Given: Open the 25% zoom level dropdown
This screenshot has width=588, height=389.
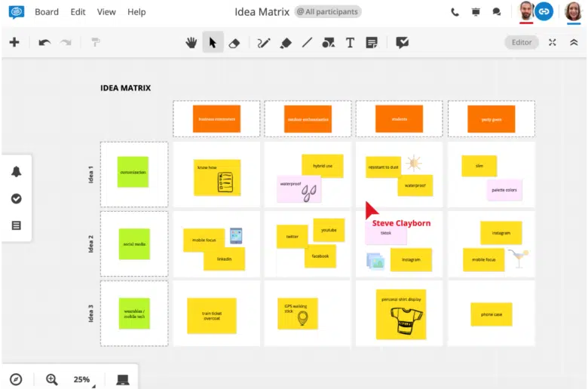Looking at the screenshot, I should click(x=82, y=379).
